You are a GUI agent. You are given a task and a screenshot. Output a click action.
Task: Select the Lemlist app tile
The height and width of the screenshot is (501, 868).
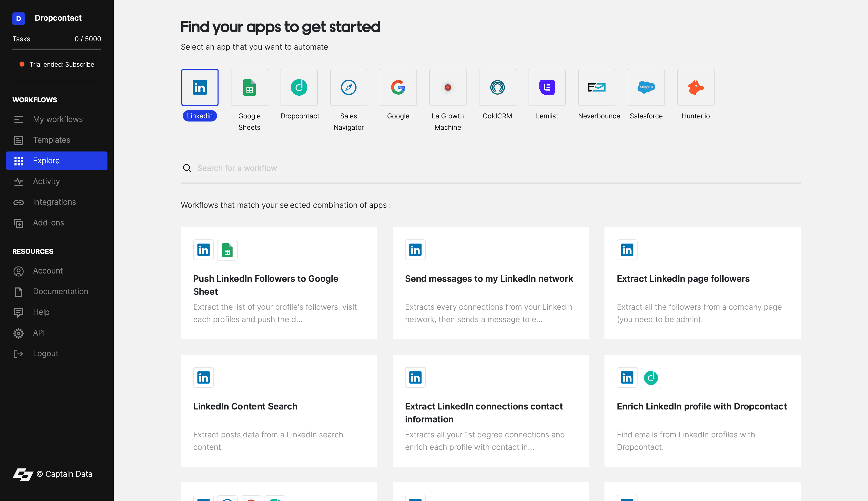547,87
